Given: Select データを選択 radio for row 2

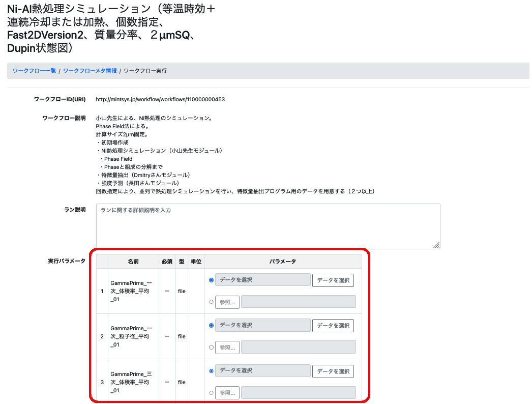Looking at the screenshot, I should 212,325.
